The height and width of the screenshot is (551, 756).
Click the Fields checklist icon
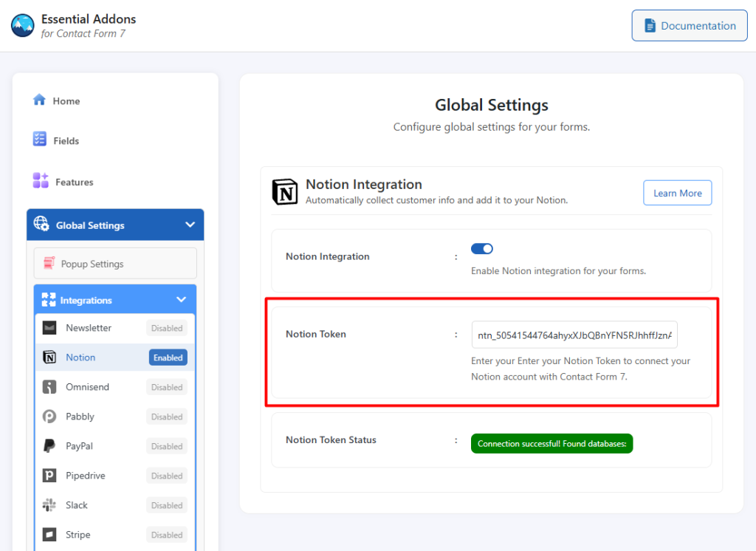(x=40, y=139)
